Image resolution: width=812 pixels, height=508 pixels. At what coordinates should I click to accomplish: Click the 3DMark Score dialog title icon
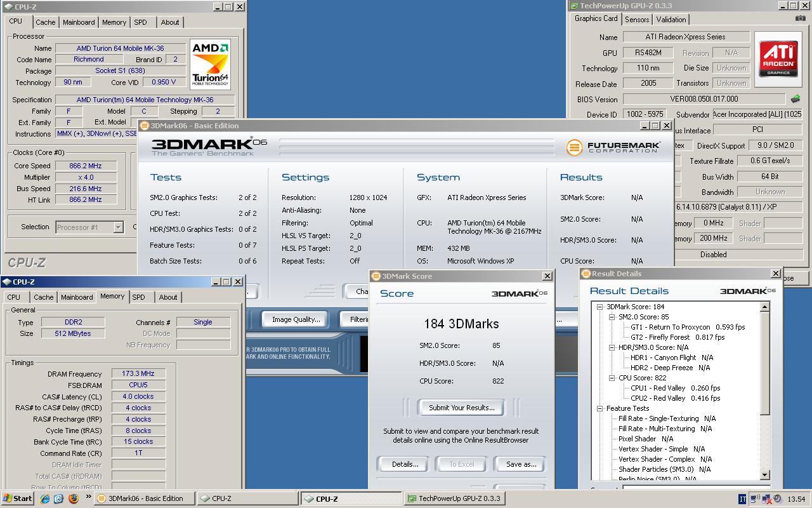pos(376,276)
